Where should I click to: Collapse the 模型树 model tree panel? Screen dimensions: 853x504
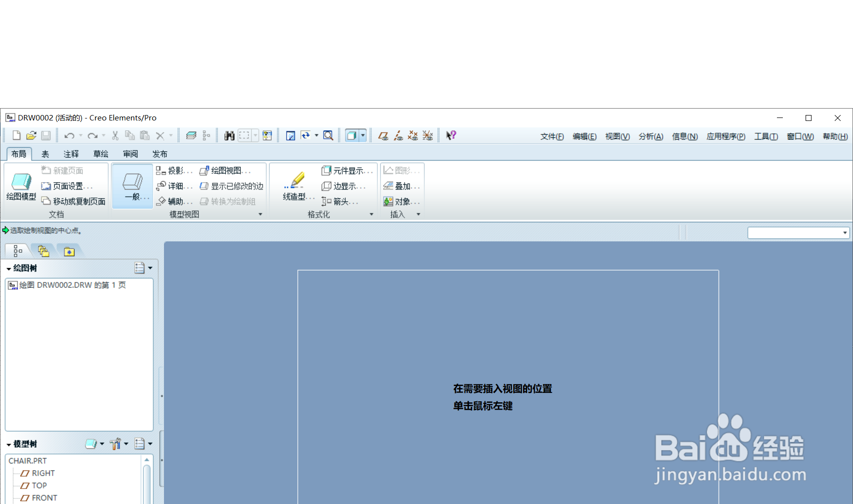click(x=8, y=444)
